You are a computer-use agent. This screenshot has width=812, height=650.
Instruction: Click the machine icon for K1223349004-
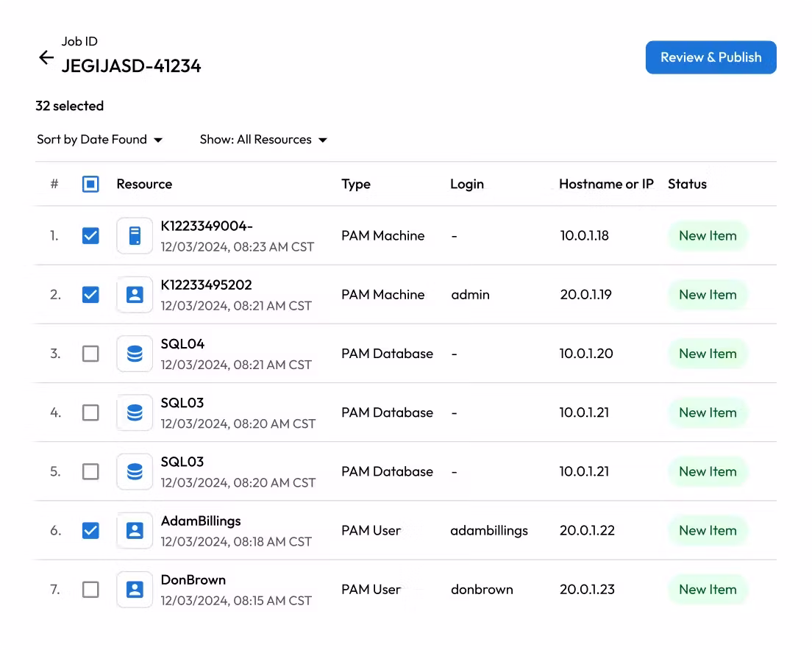point(135,236)
